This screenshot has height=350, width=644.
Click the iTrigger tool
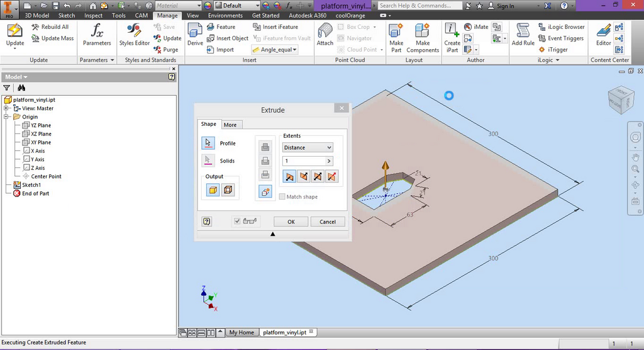click(553, 49)
